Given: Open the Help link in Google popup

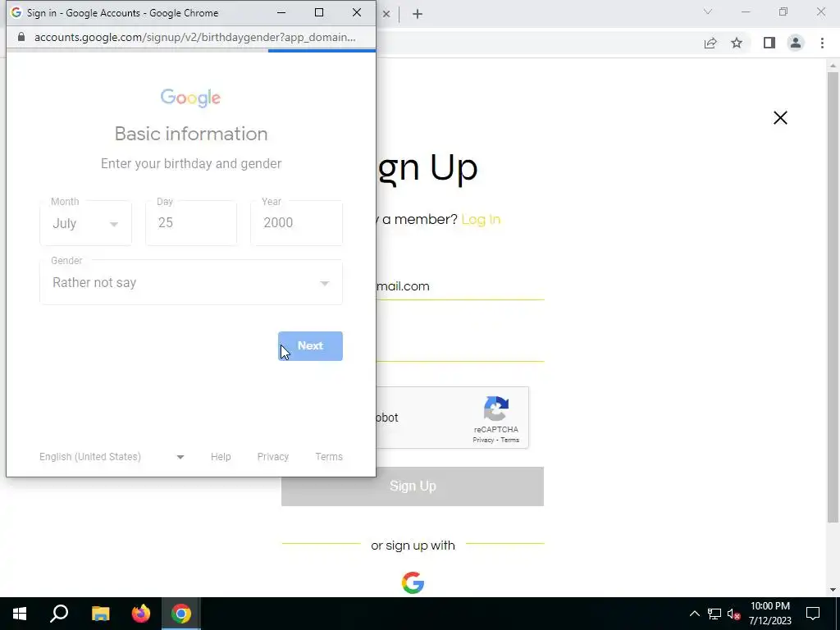Looking at the screenshot, I should (x=221, y=457).
